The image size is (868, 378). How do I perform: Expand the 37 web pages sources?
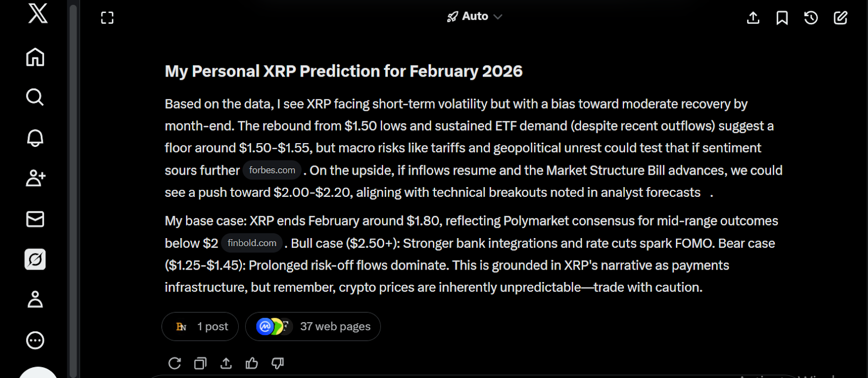313,326
